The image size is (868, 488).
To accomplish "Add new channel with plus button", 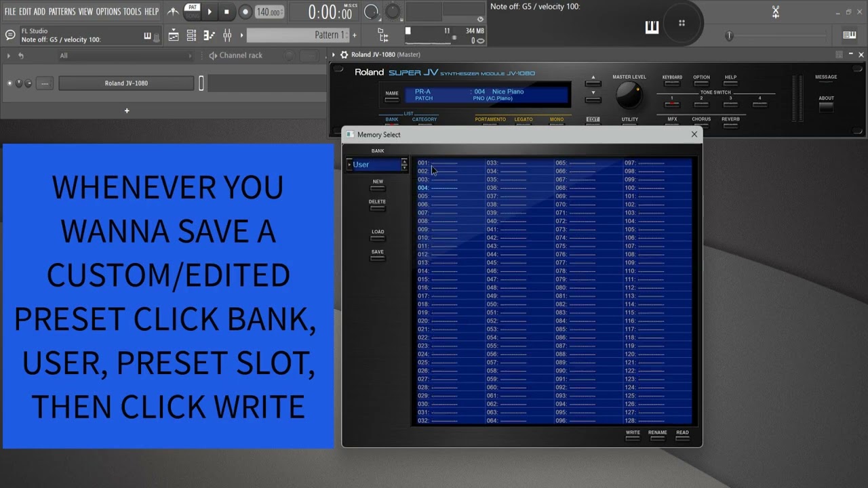I will (x=126, y=110).
